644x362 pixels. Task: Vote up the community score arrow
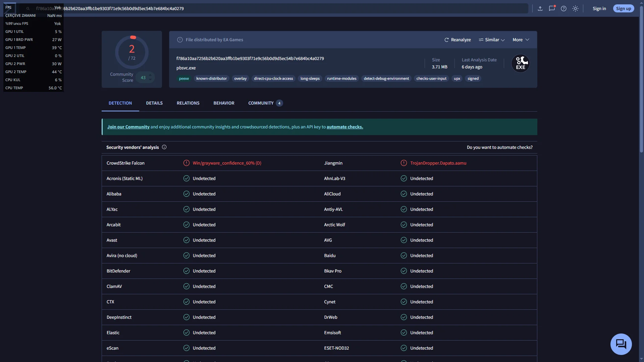point(150,75)
